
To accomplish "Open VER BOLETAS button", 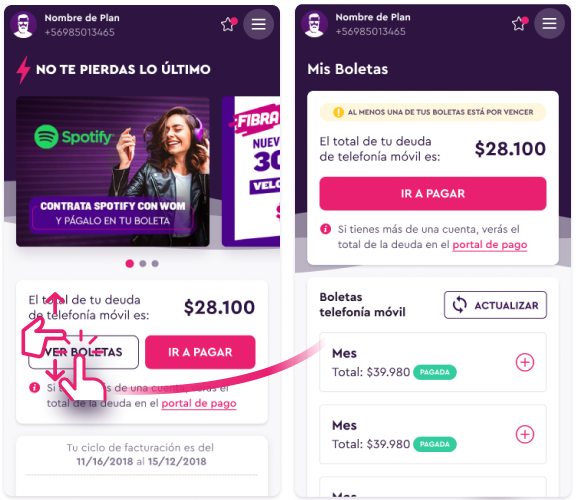I will (83, 352).
